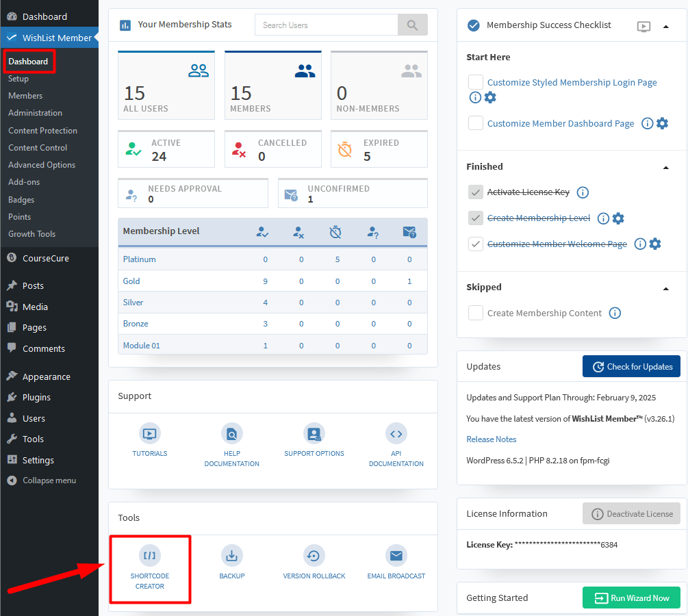
Task: Open the Platinum membership level link
Action: click(139, 259)
